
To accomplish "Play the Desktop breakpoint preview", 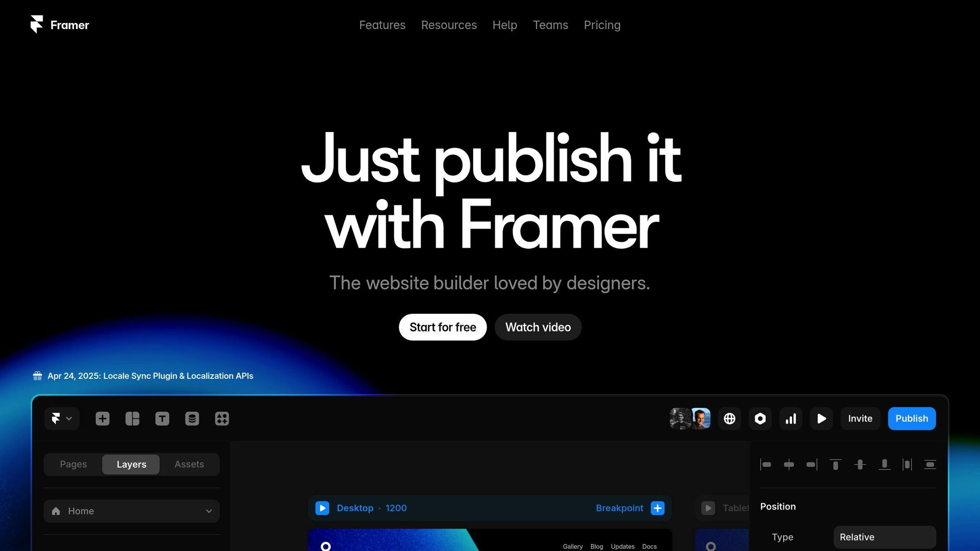I will tap(323, 508).
